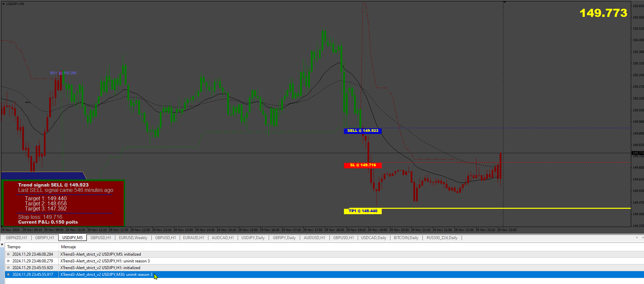Click the '29 Nov 18:30' time axis label
Screen dimensions: 644x284
pos(334,230)
